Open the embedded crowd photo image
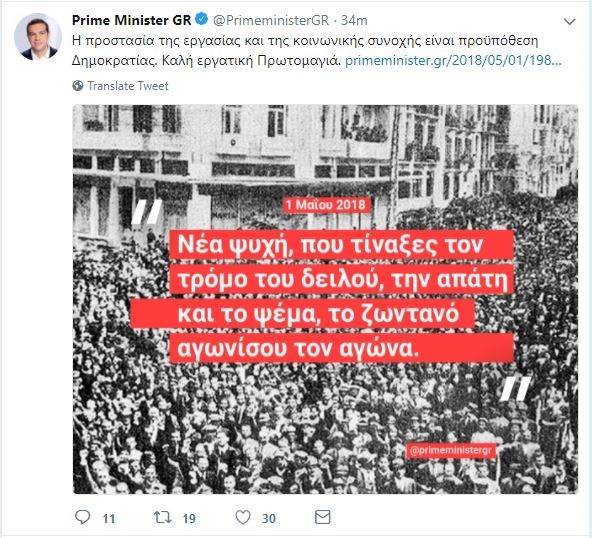592x538 pixels. point(325,299)
